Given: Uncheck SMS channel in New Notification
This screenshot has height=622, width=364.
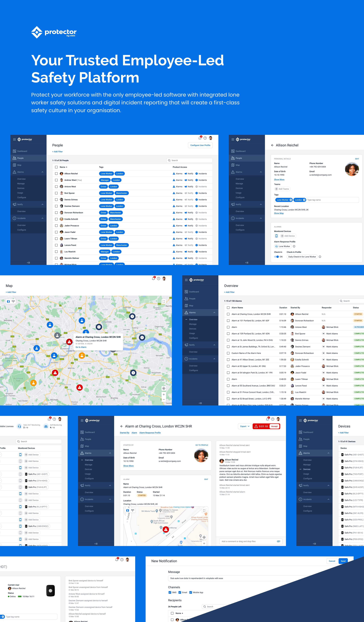Looking at the screenshot, I should point(170,592).
